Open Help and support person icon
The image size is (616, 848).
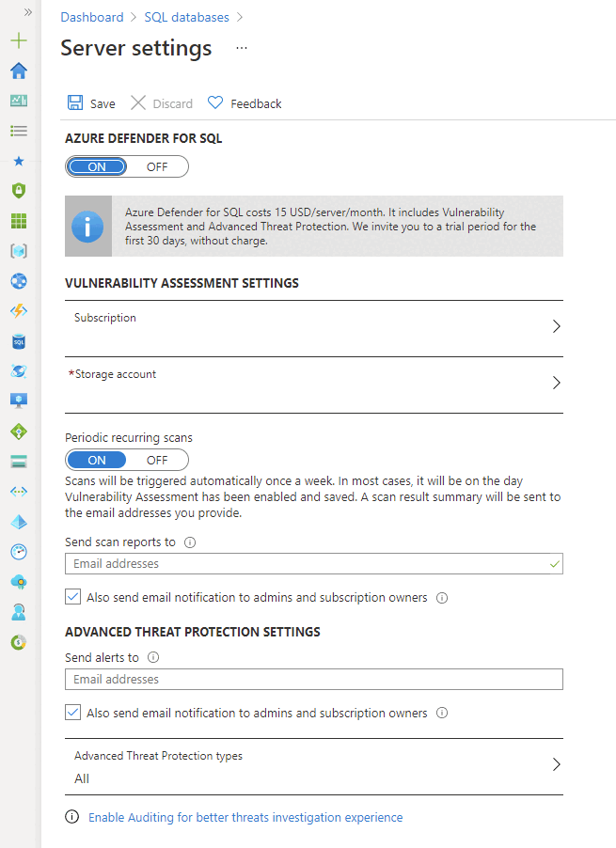(x=19, y=612)
